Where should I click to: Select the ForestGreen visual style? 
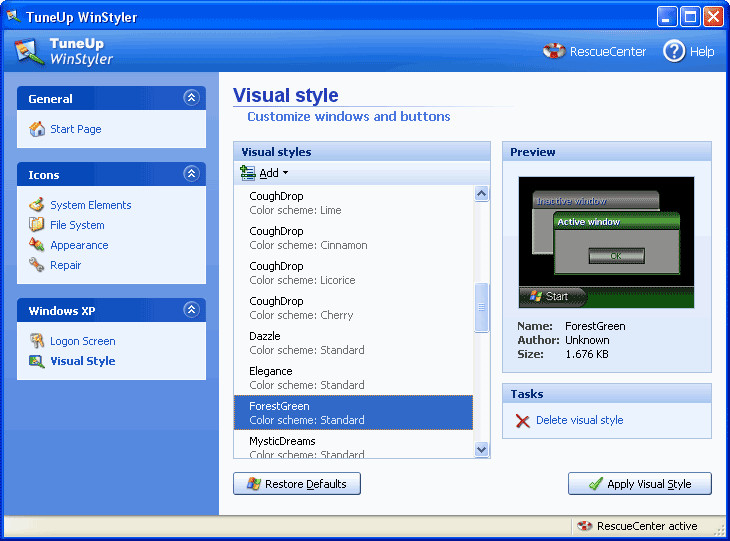(x=353, y=413)
